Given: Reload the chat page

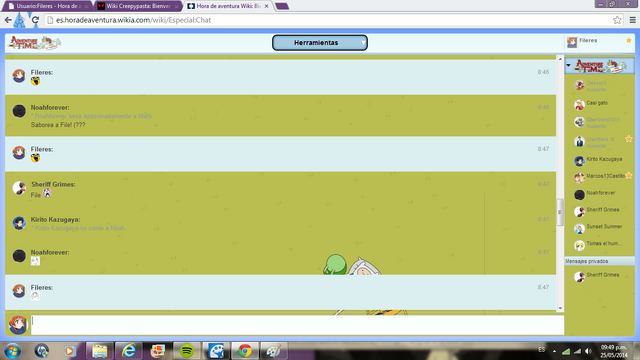Looking at the screenshot, I should tap(35, 20).
